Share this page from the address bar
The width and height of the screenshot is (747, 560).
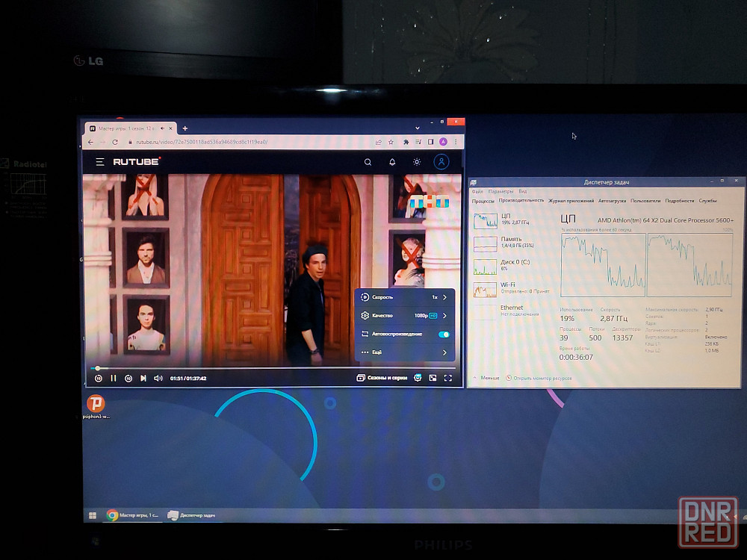(378, 142)
